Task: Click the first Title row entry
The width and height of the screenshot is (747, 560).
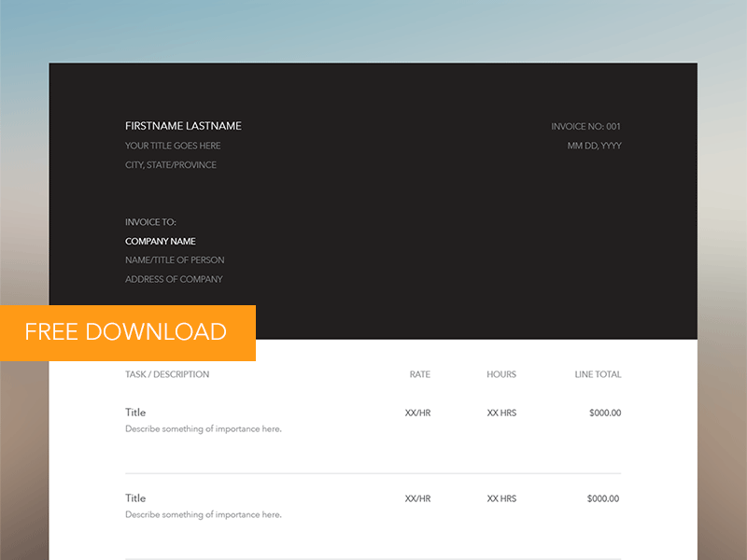Action: (x=134, y=412)
